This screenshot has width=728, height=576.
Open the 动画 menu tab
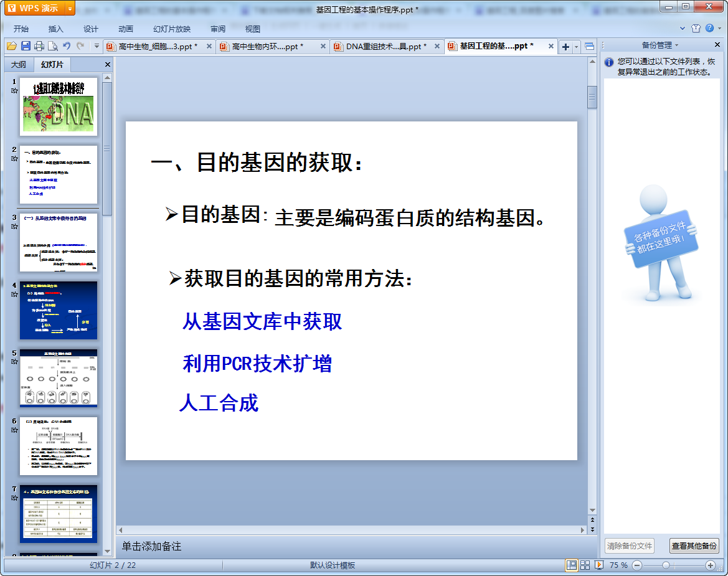click(x=125, y=29)
